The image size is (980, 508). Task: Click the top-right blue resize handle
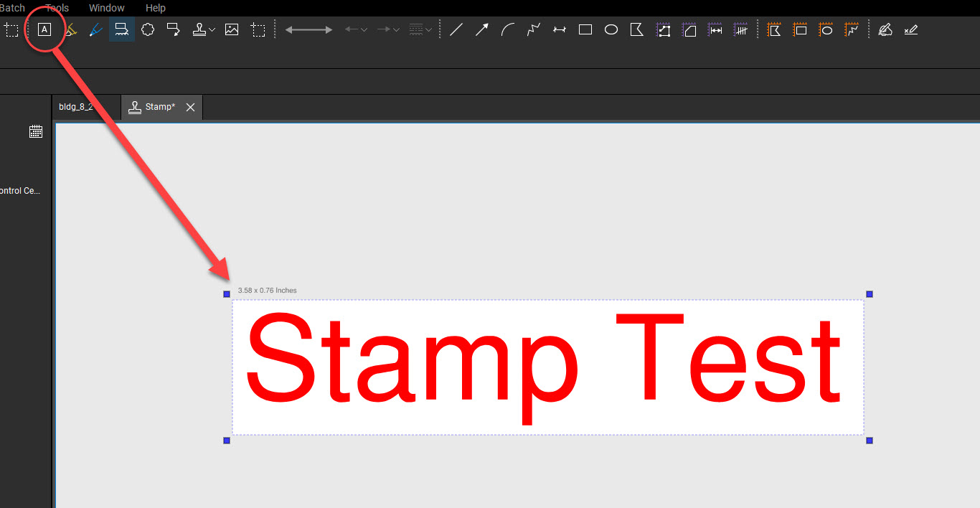coord(870,294)
